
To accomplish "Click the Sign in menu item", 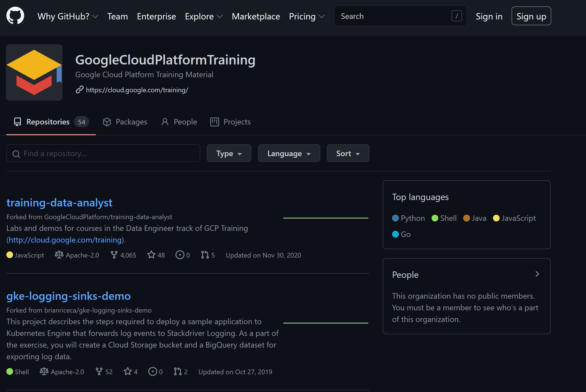I will point(489,16).
